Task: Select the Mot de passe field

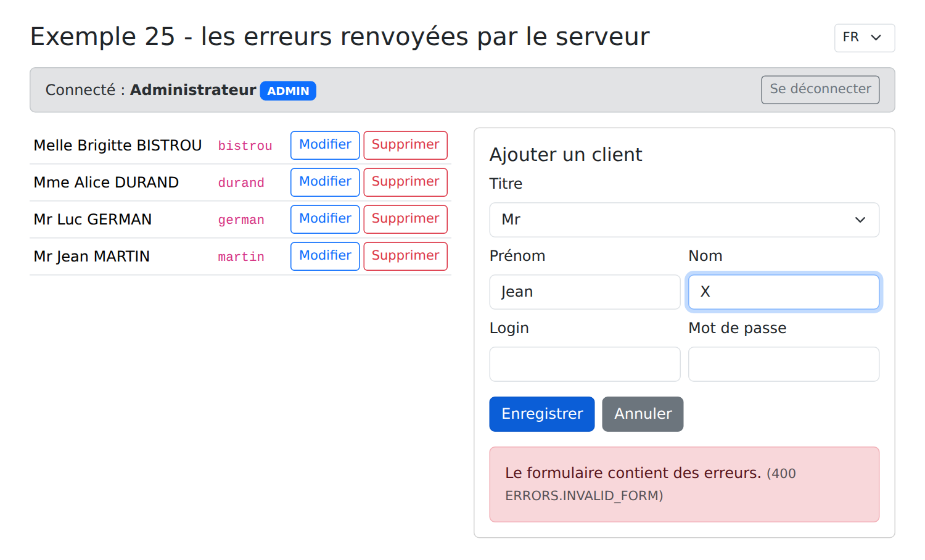Action: pyautogui.click(x=784, y=364)
